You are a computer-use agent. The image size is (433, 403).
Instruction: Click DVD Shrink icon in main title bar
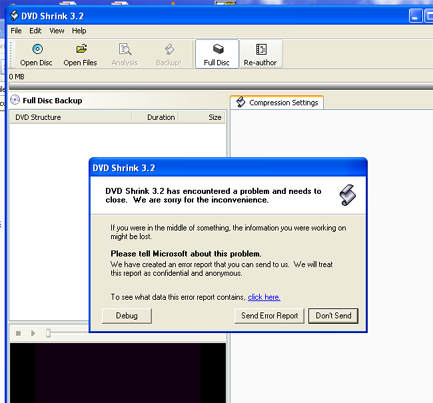[14, 16]
